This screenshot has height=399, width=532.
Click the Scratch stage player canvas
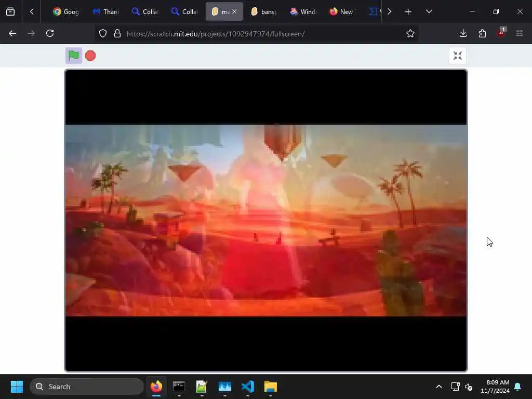click(266, 220)
